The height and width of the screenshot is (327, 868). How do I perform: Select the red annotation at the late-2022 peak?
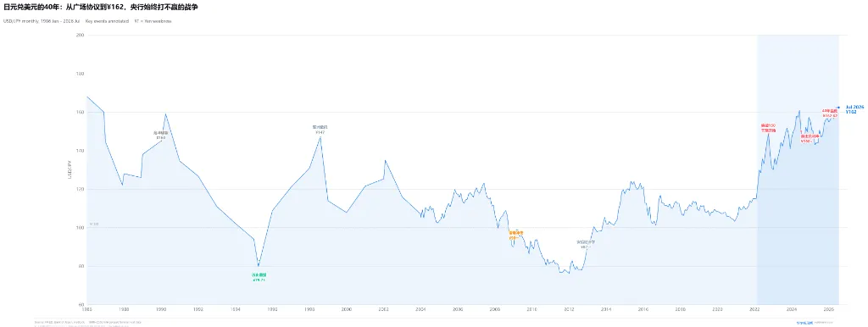[768, 128]
